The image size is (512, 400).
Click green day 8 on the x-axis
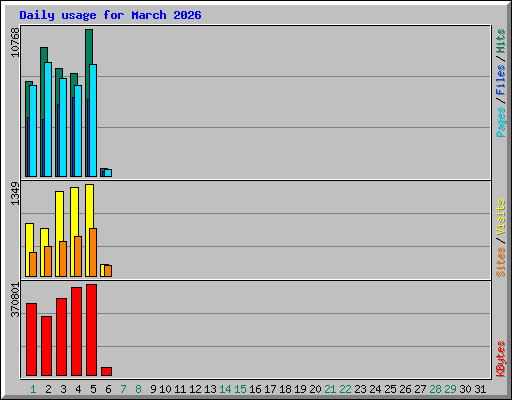[x=138, y=389]
